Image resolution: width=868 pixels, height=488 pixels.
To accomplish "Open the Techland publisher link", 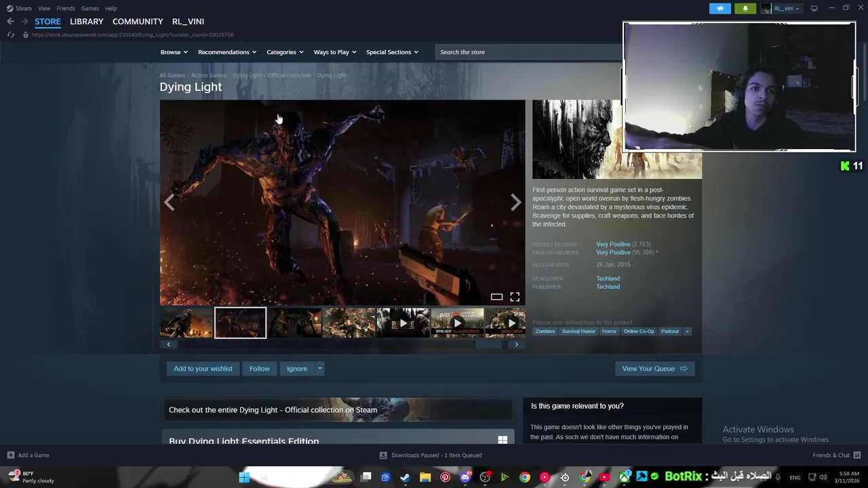I will [608, 287].
